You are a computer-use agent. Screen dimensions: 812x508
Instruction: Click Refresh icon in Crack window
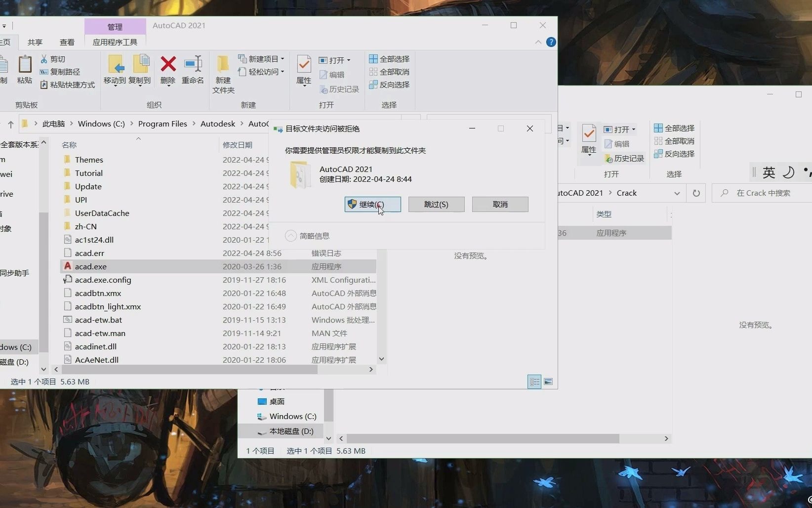pyautogui.click(x=696, y=193)
